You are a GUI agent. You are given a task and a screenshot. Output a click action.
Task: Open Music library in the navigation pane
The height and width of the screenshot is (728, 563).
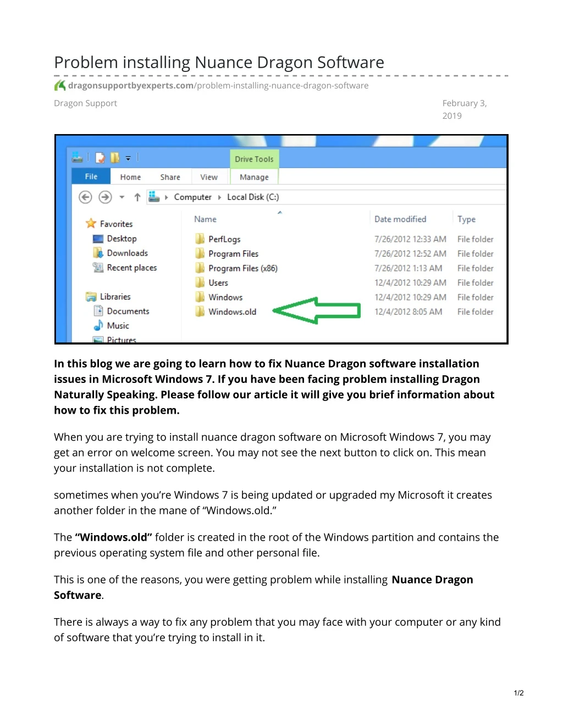(x=118, y=325)
